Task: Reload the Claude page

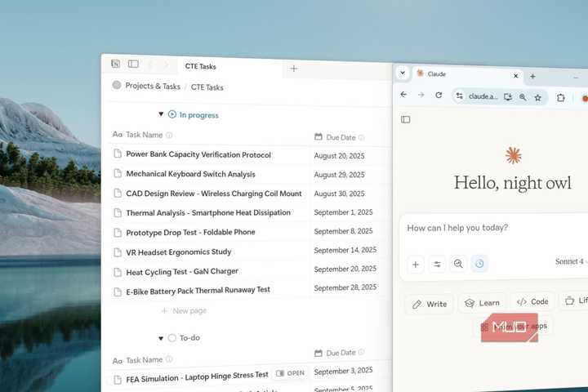Action: click(x=439, y=96)
